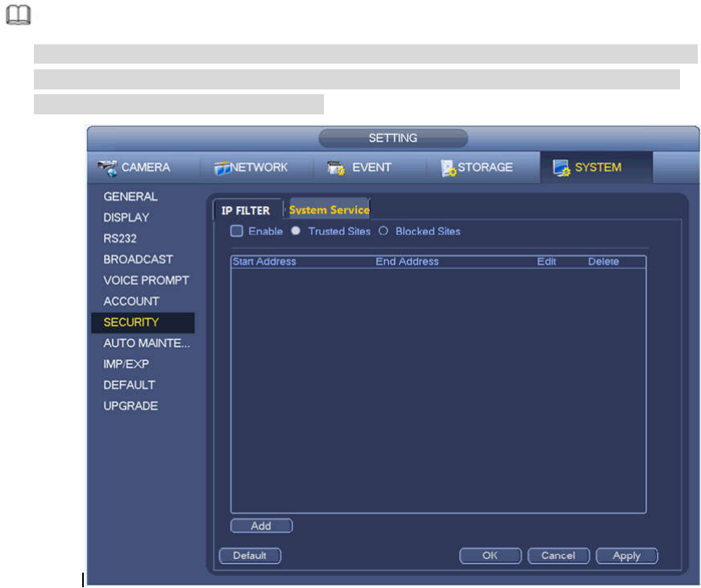Viewport: 701px width, 588px height.
Task: Click the NETWORK tab icon
Action: (x=222, y=168)
